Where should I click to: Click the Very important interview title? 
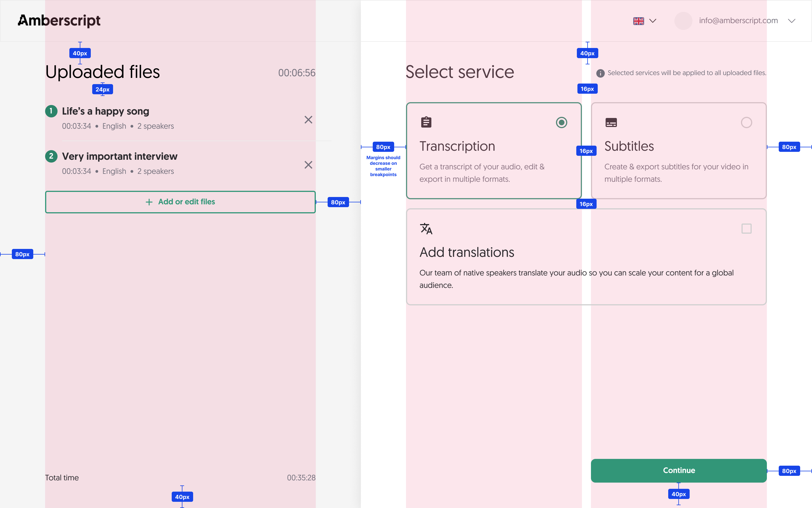(120, 156)
